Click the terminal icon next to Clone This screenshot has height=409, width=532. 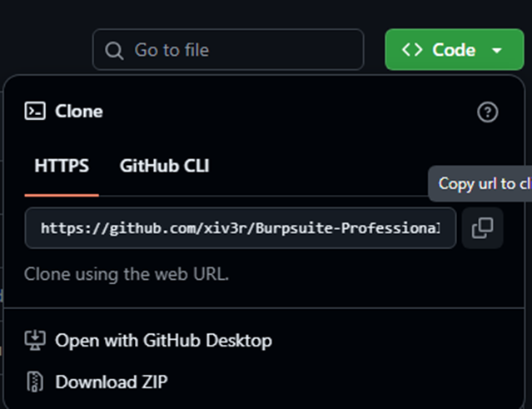click(x=35, y=111)
